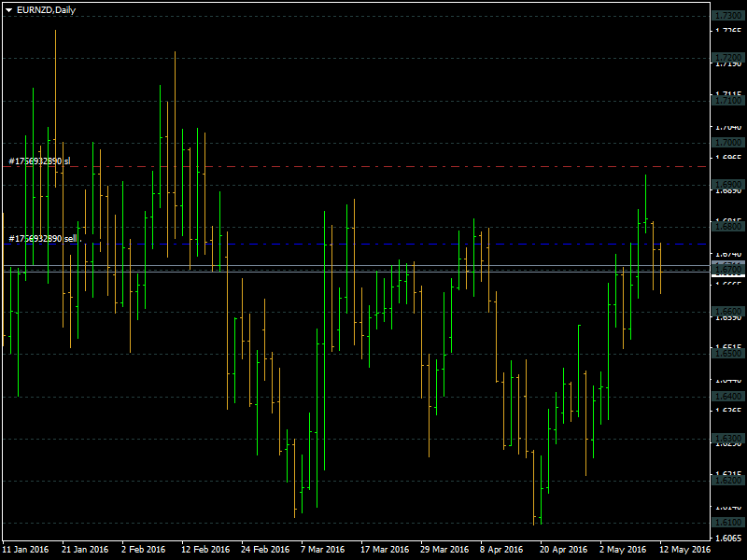
Task: Click the 8 Apr 2016 date label
Action: (x=501, y=550)
